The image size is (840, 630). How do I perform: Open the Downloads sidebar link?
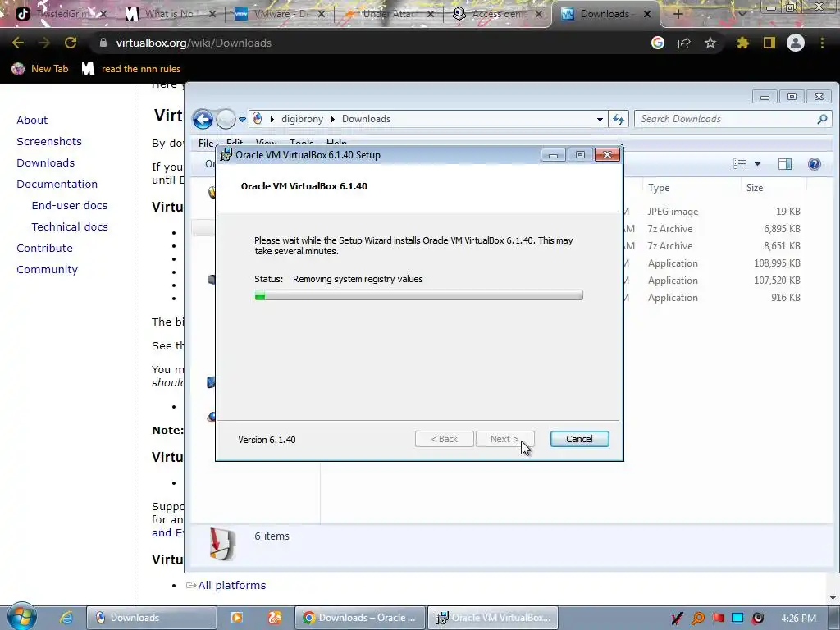[x=46, y=163]
